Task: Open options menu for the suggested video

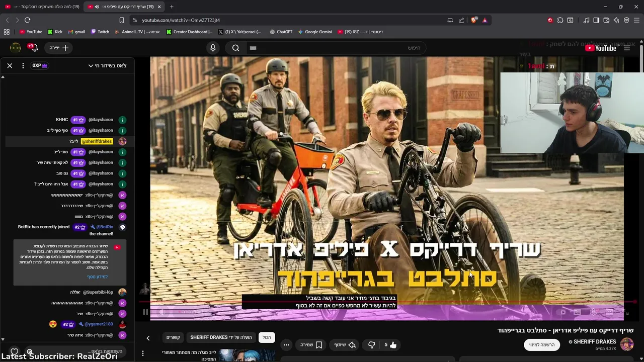Action: click(143, 353)
